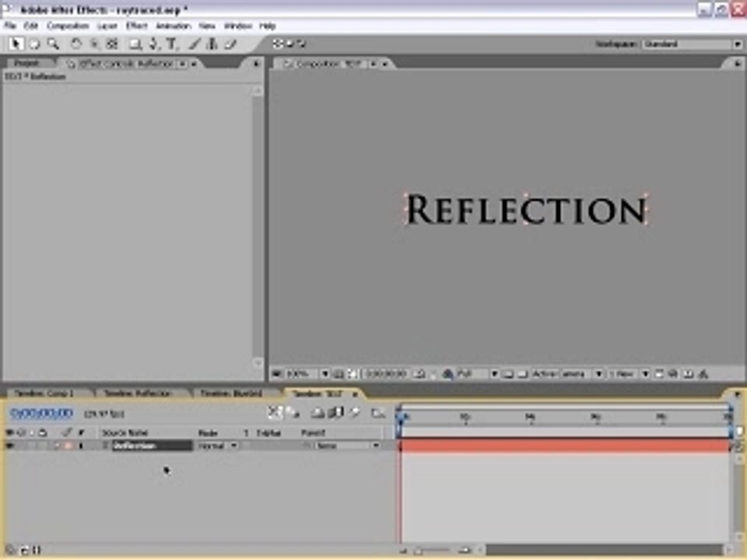Enable Motion Blur for the composition
This screenshot has height=560, width=747.
(x=354, y=413)
